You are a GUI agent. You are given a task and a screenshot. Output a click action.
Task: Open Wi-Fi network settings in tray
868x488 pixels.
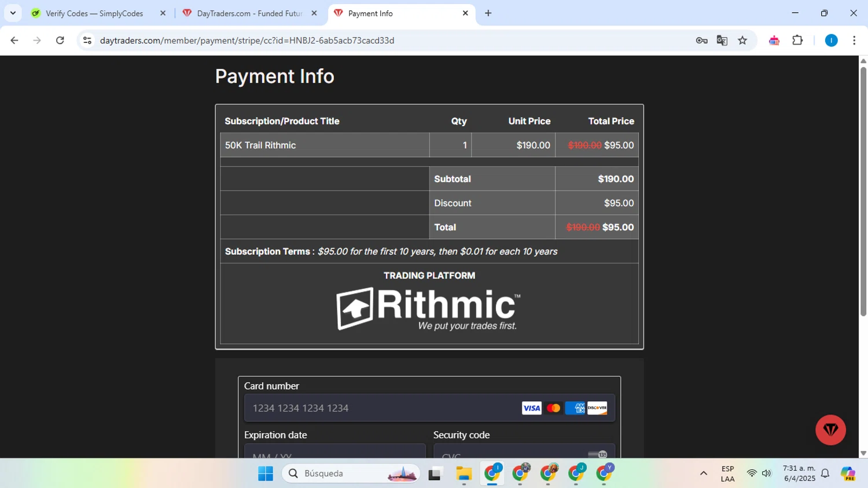pyautogui.click(x=752, y=474)
